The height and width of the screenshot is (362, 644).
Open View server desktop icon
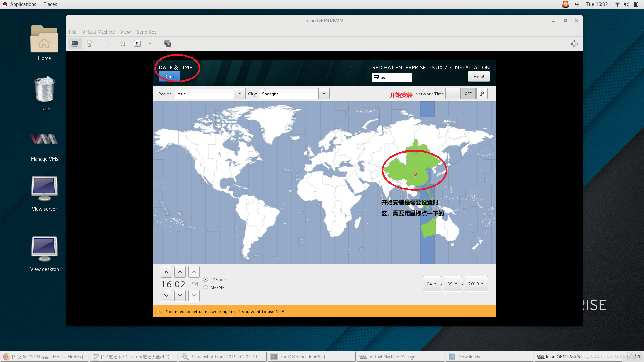tap(44, 194)
